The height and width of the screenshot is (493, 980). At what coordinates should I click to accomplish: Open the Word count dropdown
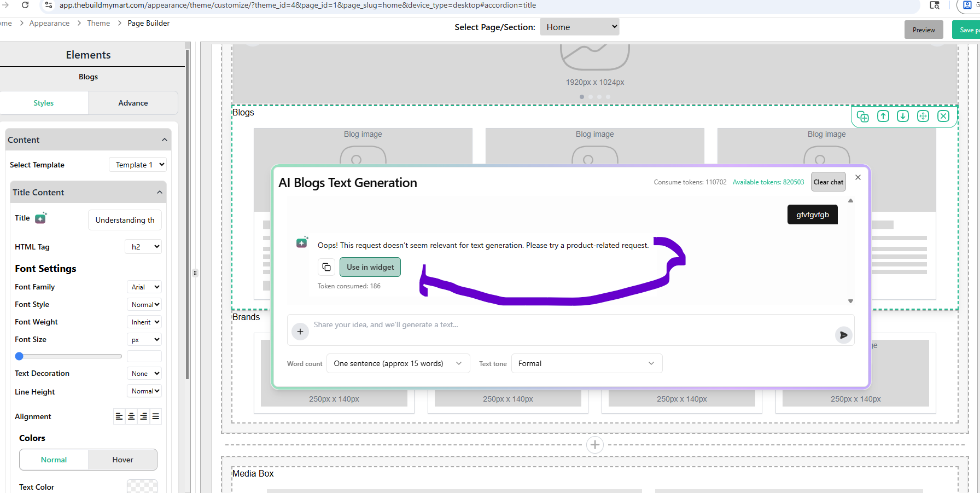[x=398, y=363]
